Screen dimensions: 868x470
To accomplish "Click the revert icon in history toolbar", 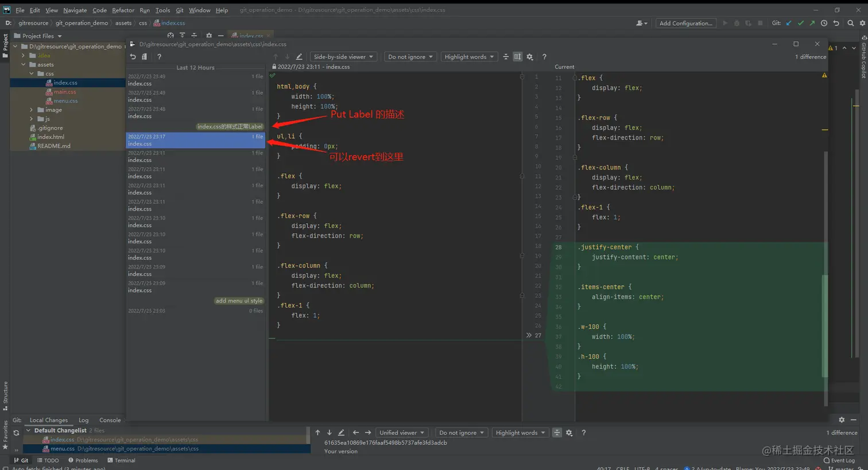I will pos(133,57).
